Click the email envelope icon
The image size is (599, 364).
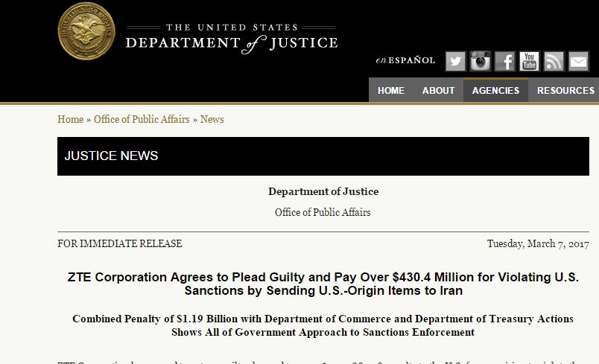[579, 61]
